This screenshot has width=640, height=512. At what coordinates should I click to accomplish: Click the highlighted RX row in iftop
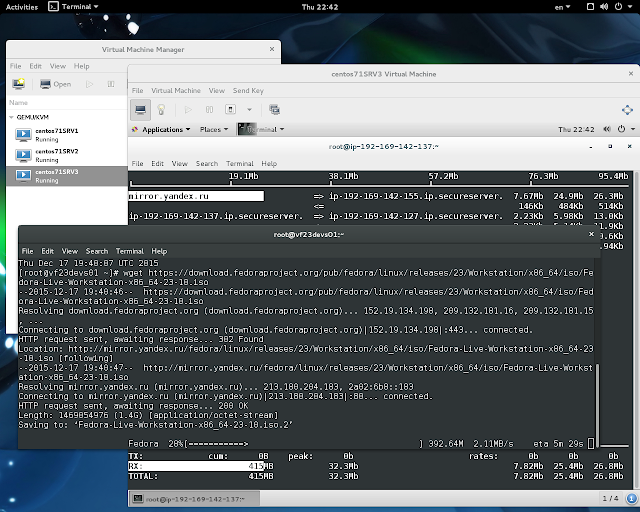point(196,466)
